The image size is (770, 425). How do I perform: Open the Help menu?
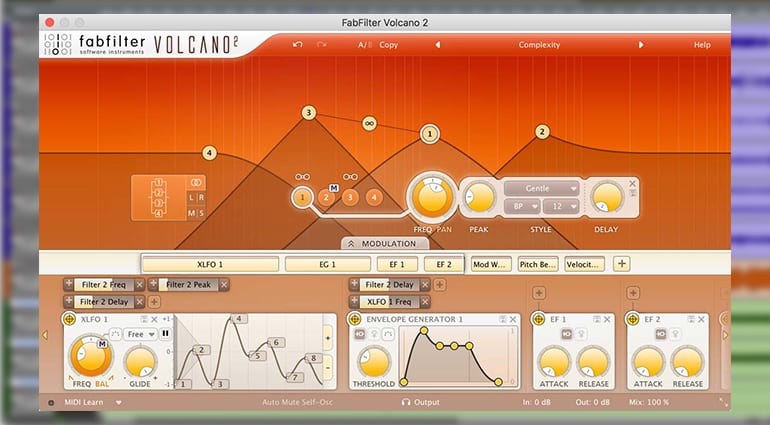[702, 45]
